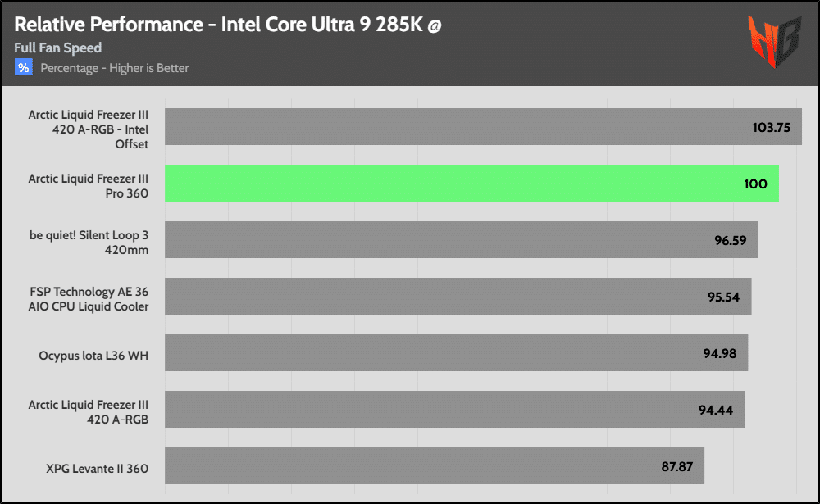Click the Relative Performance chart title
Image resolution: width=820 pixels, height=504 pixels.
pyautogui.click(x=219, y=25)
